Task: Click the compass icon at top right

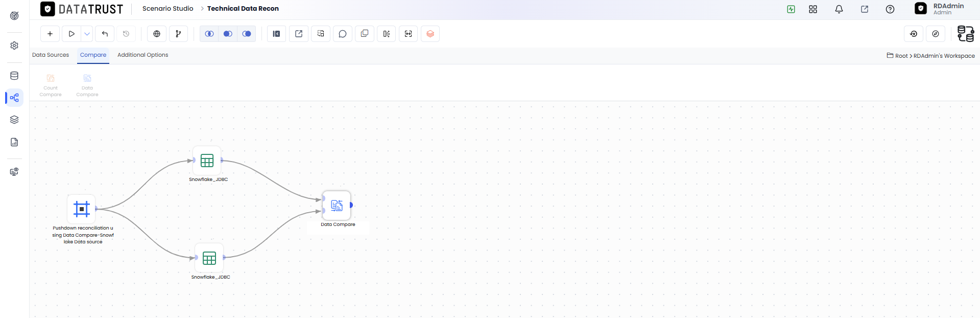Action: coord(936,34)
